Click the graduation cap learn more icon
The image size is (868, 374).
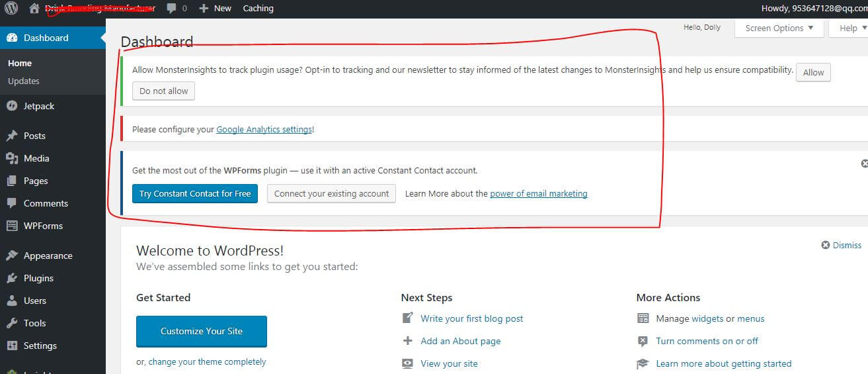click(x=643, y=363)
